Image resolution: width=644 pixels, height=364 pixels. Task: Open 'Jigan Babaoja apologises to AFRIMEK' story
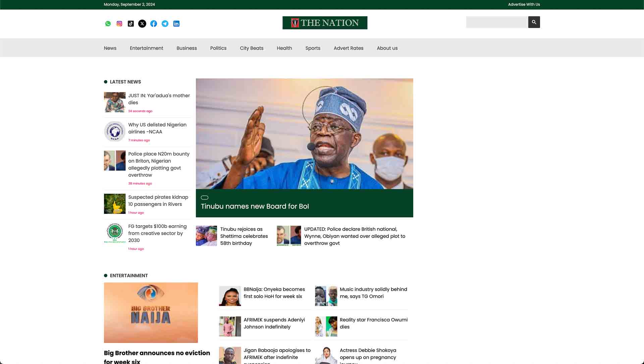pyautogui.click(x=277, y=355)
